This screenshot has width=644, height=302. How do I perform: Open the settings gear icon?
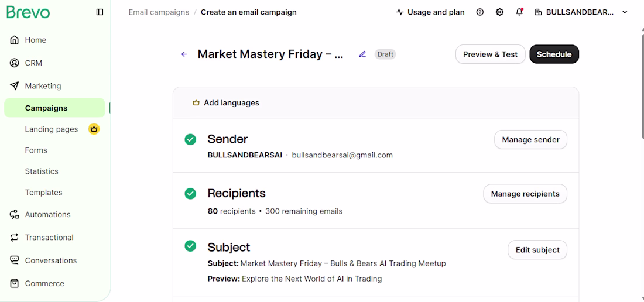pos(499,12)
